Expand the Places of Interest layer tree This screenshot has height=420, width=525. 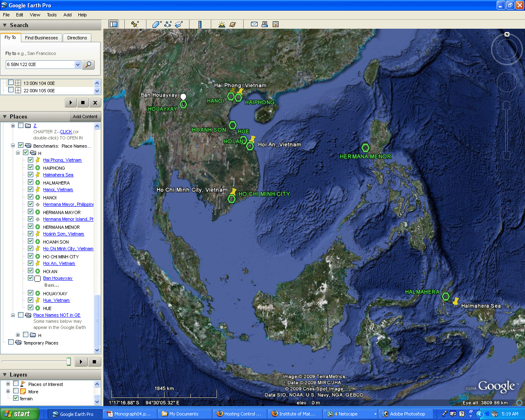click(8, 384)
